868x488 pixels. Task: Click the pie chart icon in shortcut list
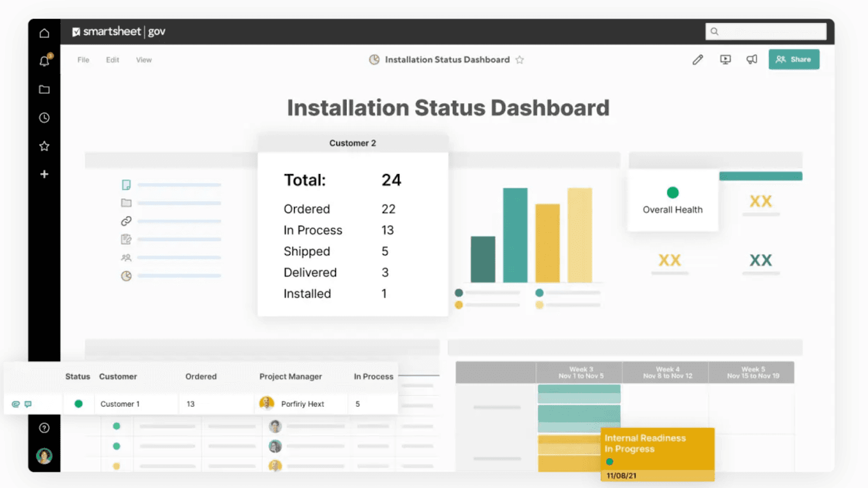(x=126, y=276)
